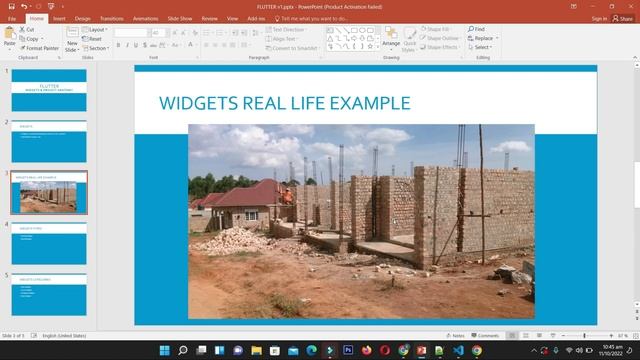Open File Explorer from taskbar

click(256, 350)
